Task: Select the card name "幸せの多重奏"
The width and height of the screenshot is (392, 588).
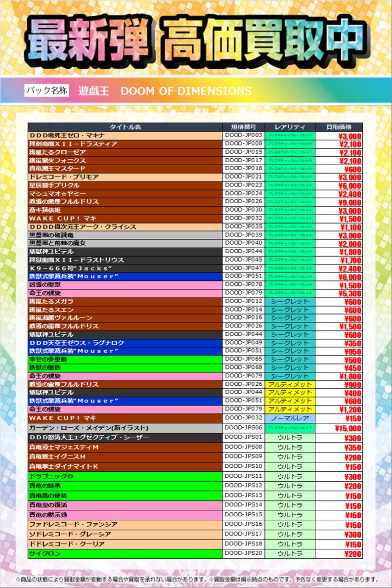Action: (x=48, y=359)
